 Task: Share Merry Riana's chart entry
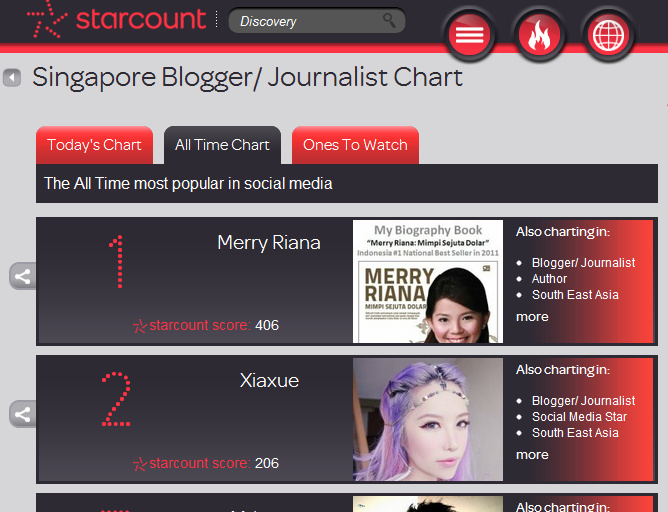23,276
